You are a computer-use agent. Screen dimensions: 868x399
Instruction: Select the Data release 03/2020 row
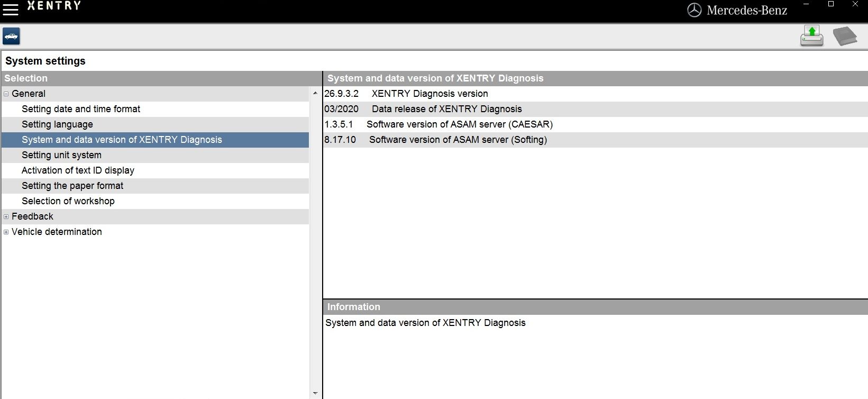click(x=446, y=109)
